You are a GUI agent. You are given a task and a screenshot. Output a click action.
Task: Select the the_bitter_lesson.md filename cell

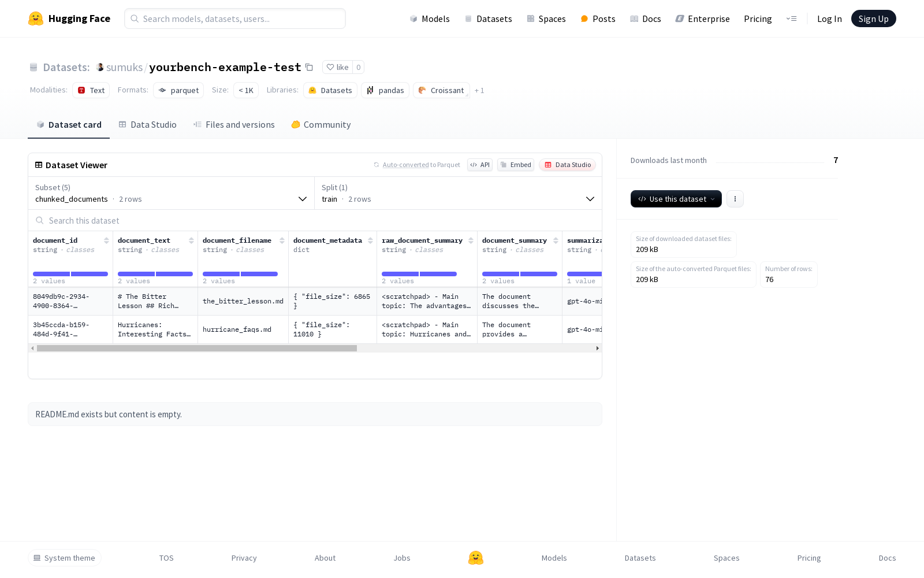click(243, 301)
